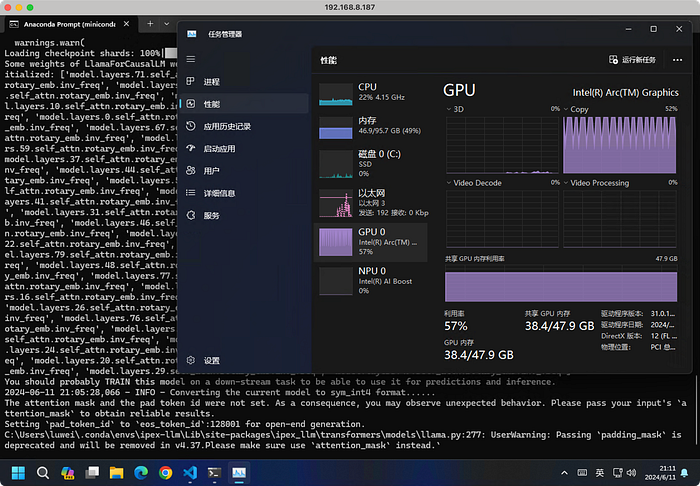Image resolution: width=700 pixels, height=486 pixels.
Task: Open terminal profile dropdown arrow
Action: click(x=167, y=24)
